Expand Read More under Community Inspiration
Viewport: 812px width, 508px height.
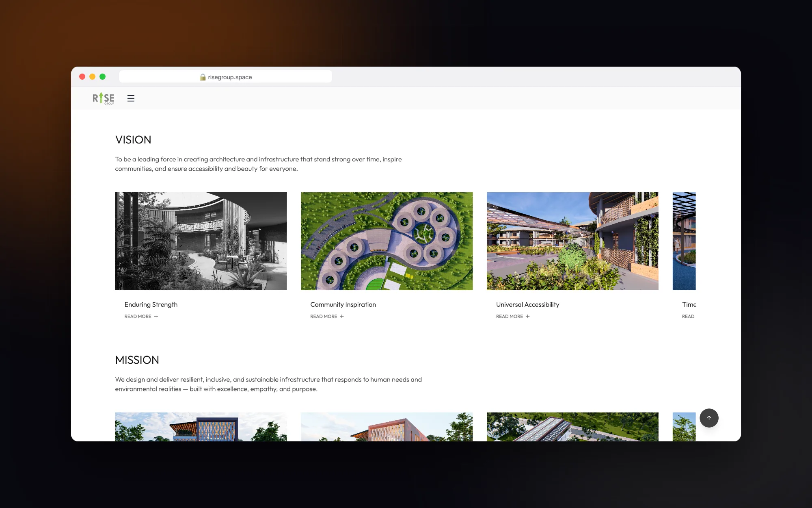coord(327,316)
